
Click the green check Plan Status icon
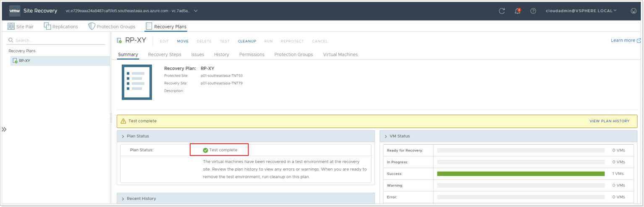point(205,150)
